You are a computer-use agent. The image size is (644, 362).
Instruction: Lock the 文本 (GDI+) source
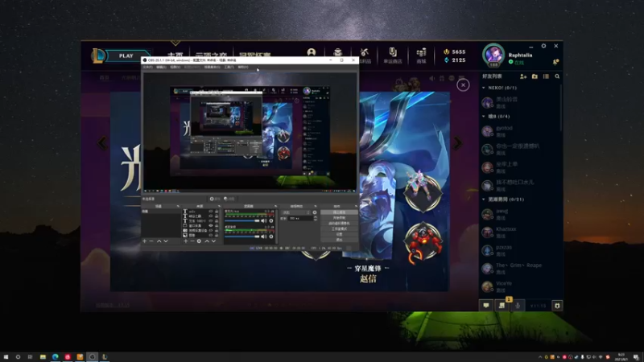point(217,220)
